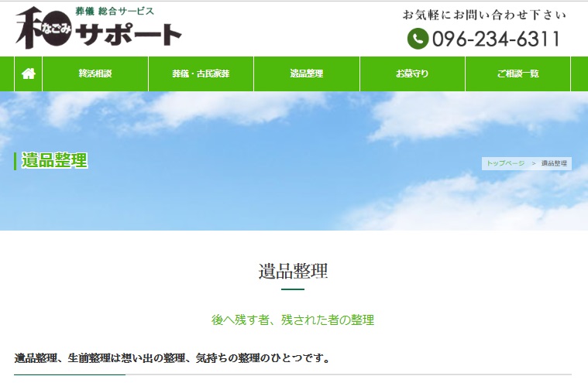The width and height of the screenshot is (588, 383).
Task: Click the green subtitle 後へ残す者、残された者の整理
Action: tap(293, 320)
